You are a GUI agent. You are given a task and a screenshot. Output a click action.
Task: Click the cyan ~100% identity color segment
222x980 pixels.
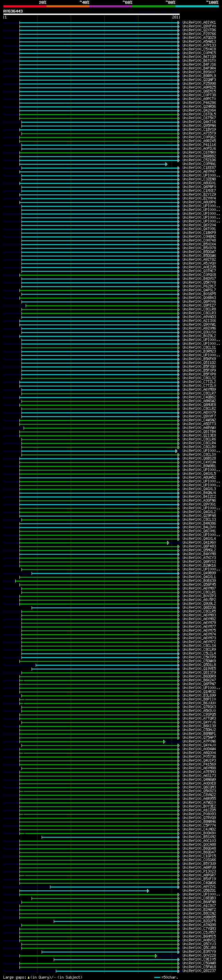point(197,6)
